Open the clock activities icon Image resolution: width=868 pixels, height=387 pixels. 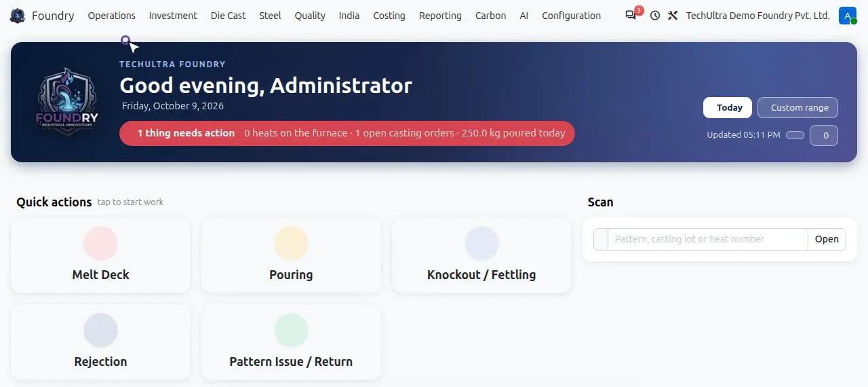click(654, 15)
